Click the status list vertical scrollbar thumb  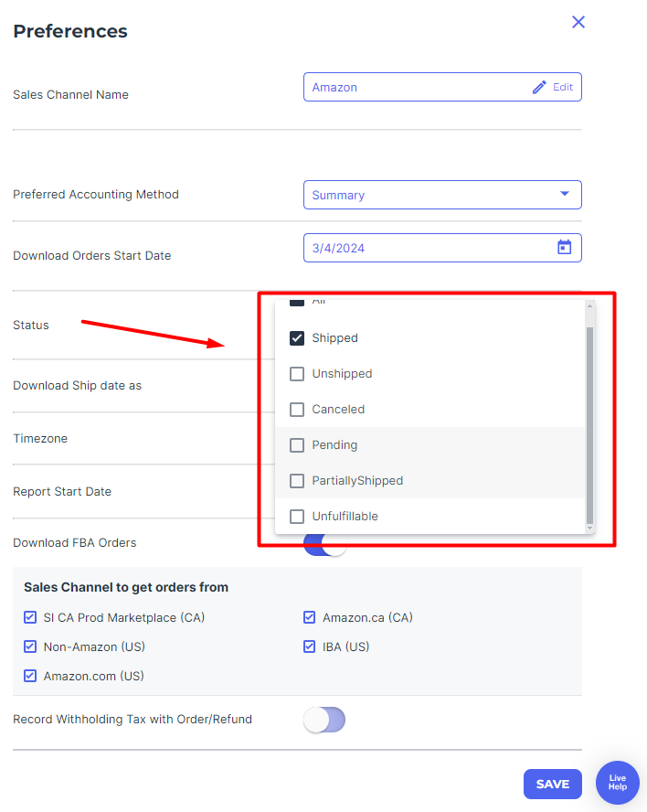589,426
